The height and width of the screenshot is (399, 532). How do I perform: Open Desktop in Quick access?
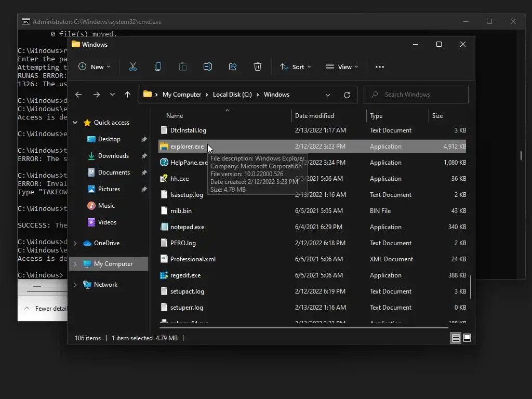109,139
